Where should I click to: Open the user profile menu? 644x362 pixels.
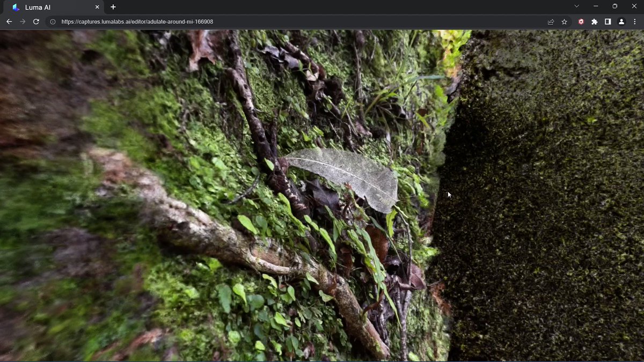pos(621,22)
